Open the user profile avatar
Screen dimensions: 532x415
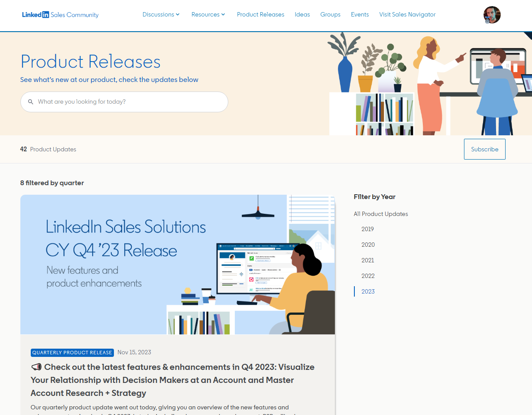[492, 15]
